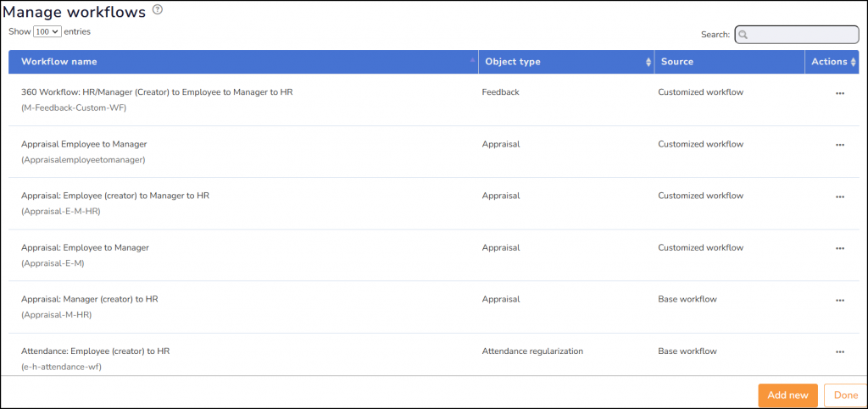The height and width of the screenshot is (409, 868).
Task: Sort by Actions column arrows
Action: (854, 63)
